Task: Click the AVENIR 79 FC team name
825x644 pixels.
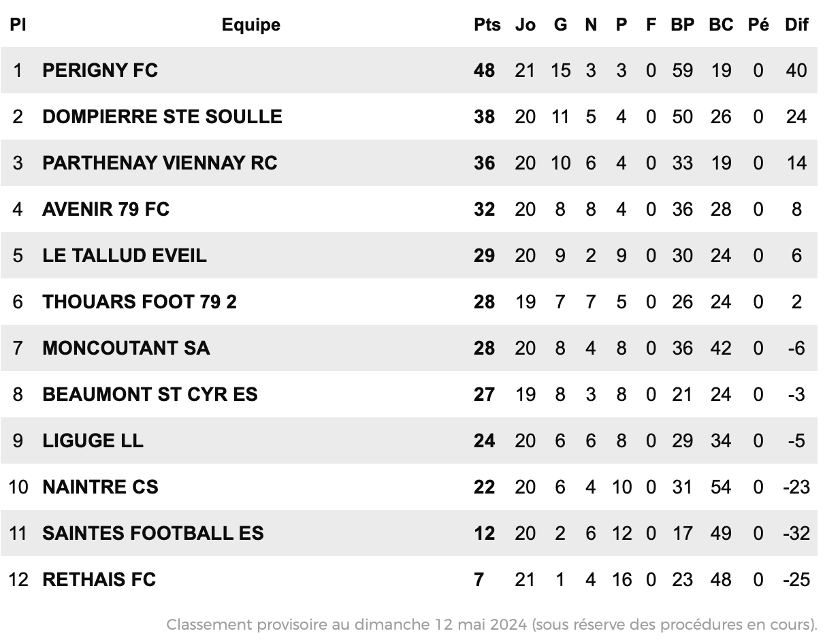Action: click(106, 209)
